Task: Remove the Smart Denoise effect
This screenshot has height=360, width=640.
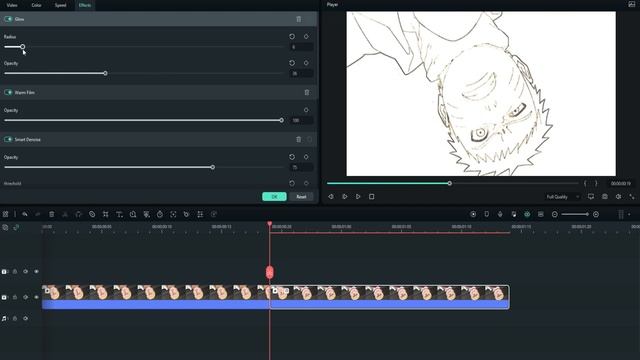Action: coord(299,140)
